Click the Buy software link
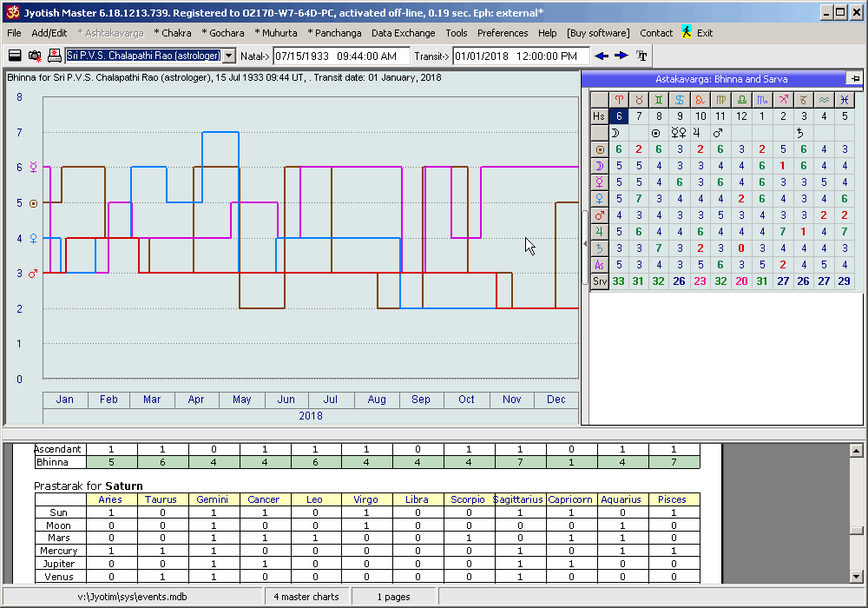This screenshot has width=868, height=608. [598, 33]
